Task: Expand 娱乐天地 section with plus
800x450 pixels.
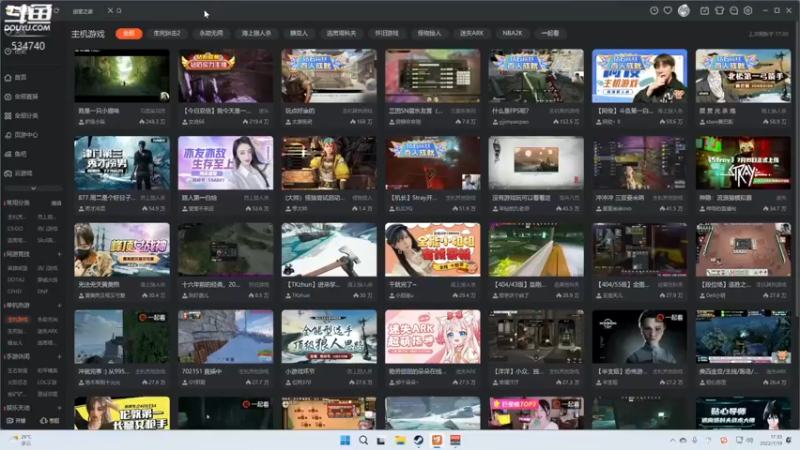Action: tap(59, 408)
